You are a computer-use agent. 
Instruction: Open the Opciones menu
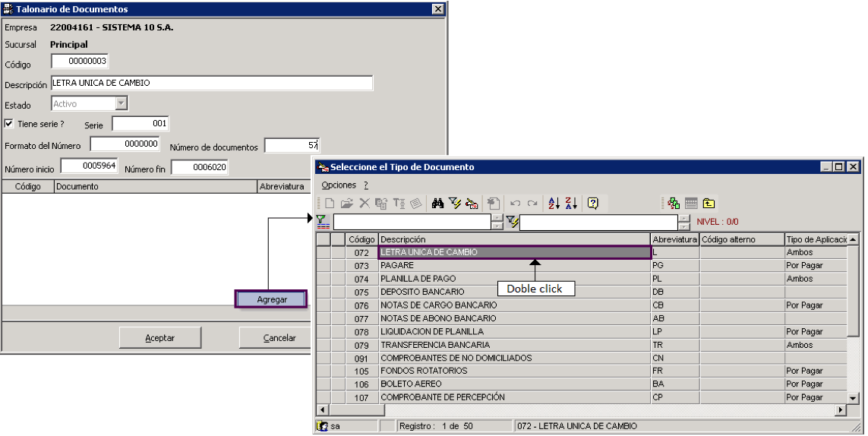point(339,185)
